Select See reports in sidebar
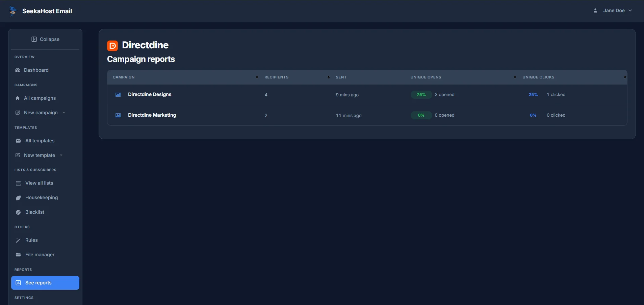The image size is (644, 305). coord(45,283)
